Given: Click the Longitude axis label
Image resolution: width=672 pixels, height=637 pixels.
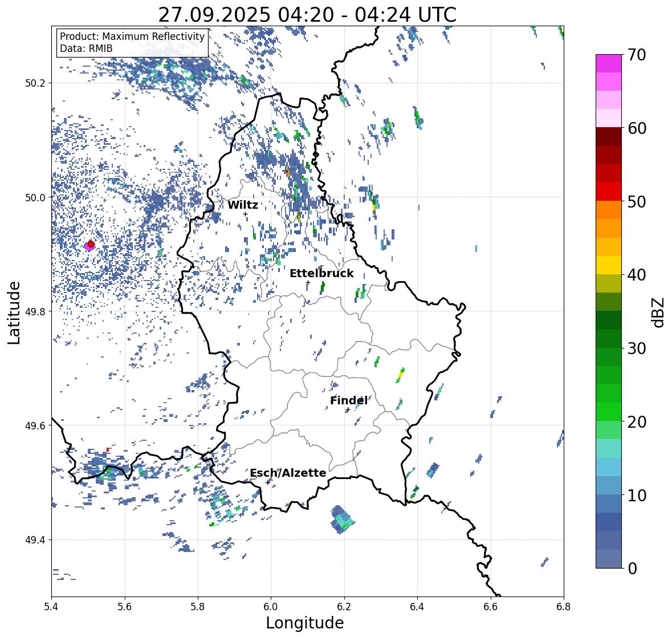Looking at the screenshot, I should pos(305,623).
